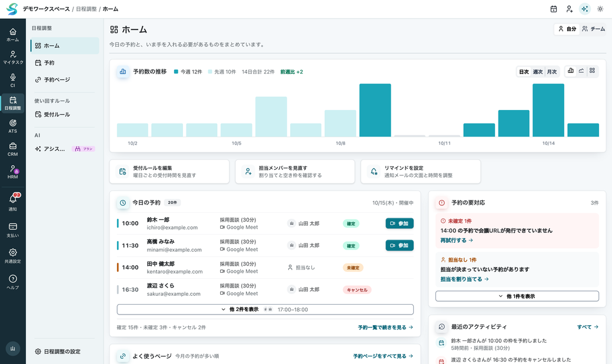
Task: Switch to 自分 view
Action: 567,29
